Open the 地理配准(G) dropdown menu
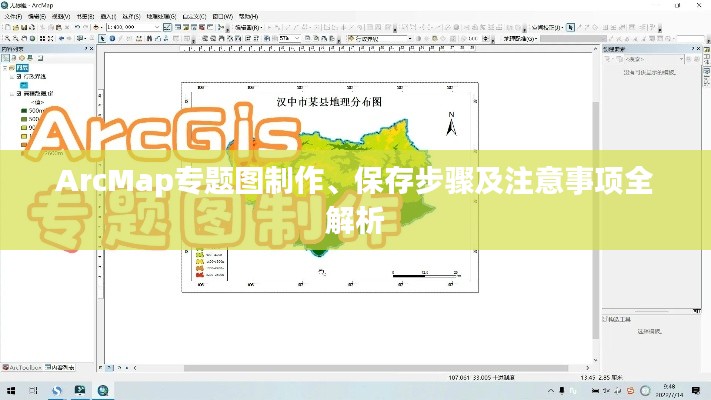This screenshot has width=711, height=400. (x=520, y=39)
